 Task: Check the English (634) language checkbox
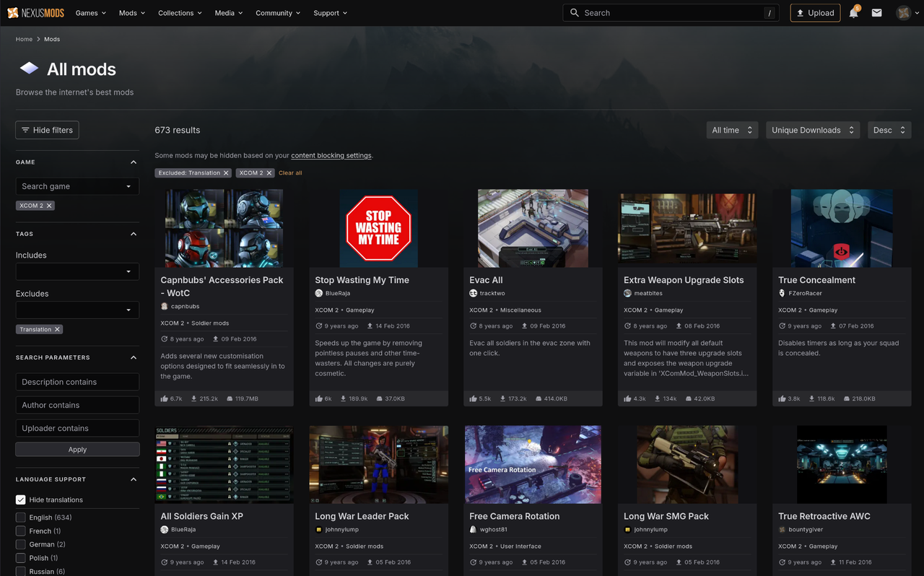pos(21,518)
